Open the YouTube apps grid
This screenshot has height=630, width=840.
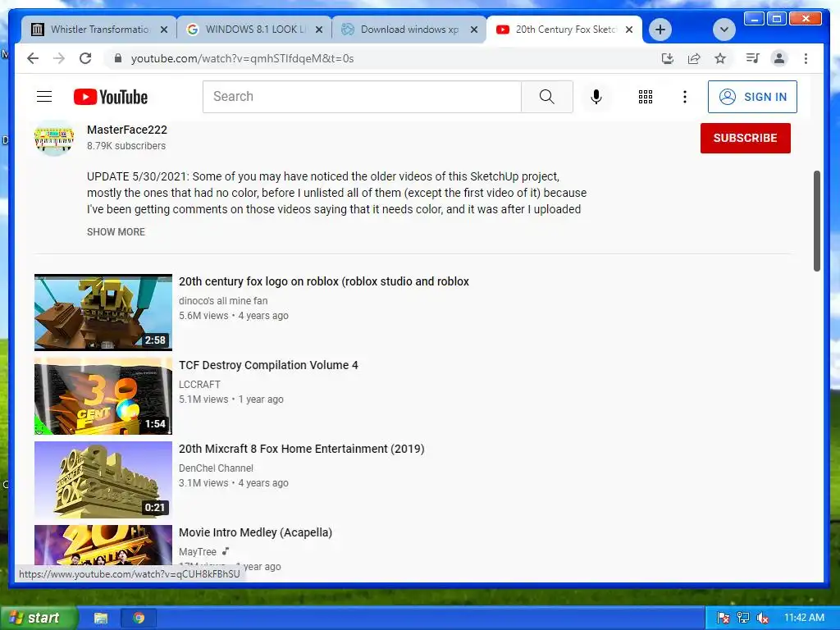point(646,97)
